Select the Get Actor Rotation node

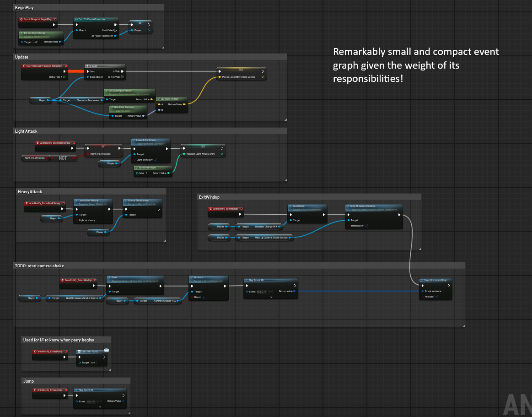pyautogui.click(x=128, y=113)
